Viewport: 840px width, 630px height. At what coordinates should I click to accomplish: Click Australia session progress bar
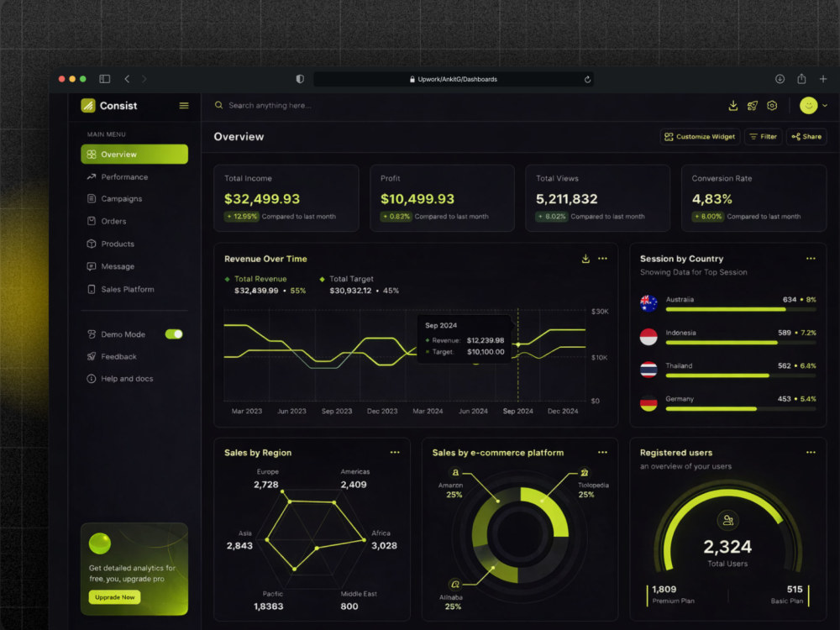741,310
